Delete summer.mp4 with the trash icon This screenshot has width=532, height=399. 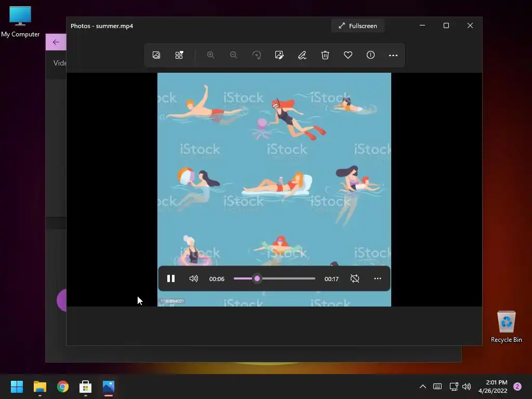click(x=325, y=55)
